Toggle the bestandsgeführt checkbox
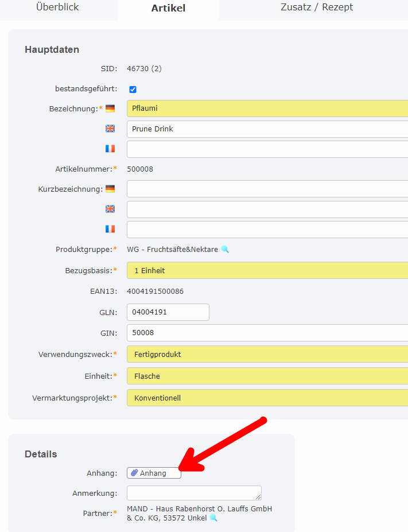Image resolution: width=408 pixels, height=532 pixels. tap(133, 89)
